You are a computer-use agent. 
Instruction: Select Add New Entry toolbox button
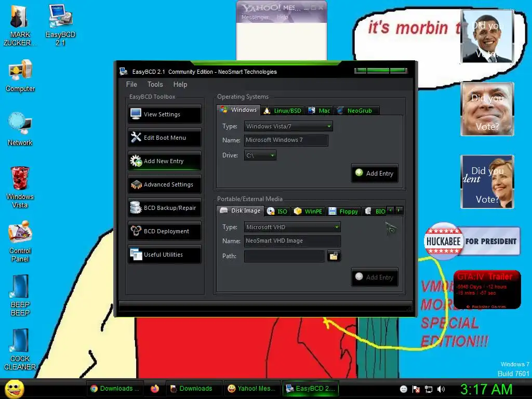165,161
